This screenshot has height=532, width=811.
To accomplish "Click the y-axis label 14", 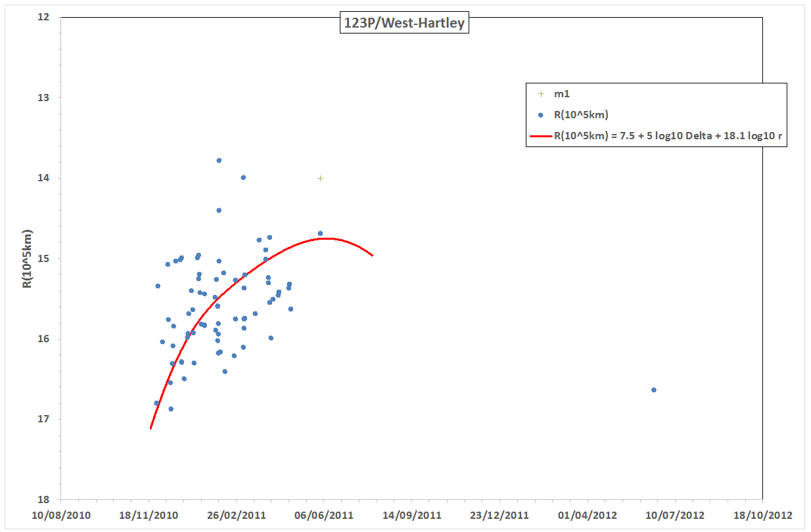I will (x=44, y=178).
